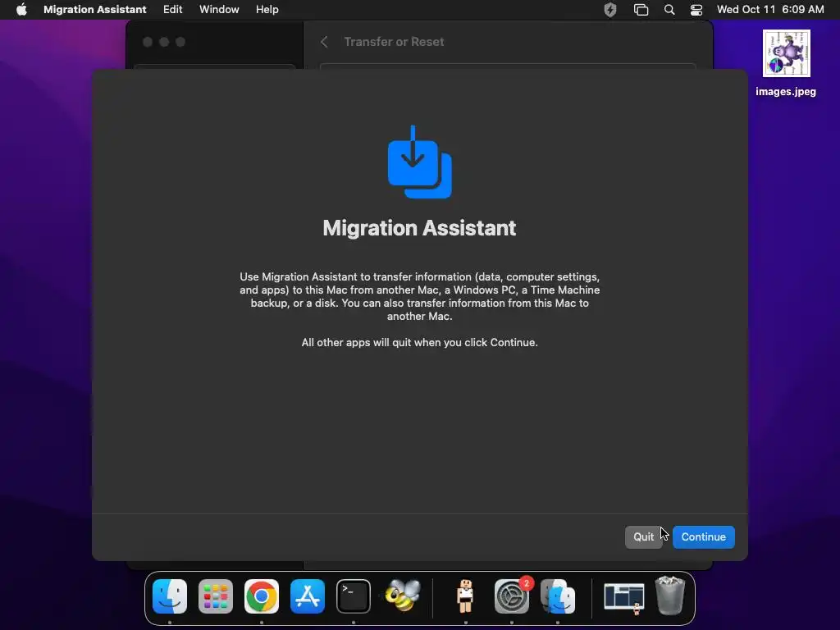
Task: Open the pixel character app in Dock
Action: point(465,596)
